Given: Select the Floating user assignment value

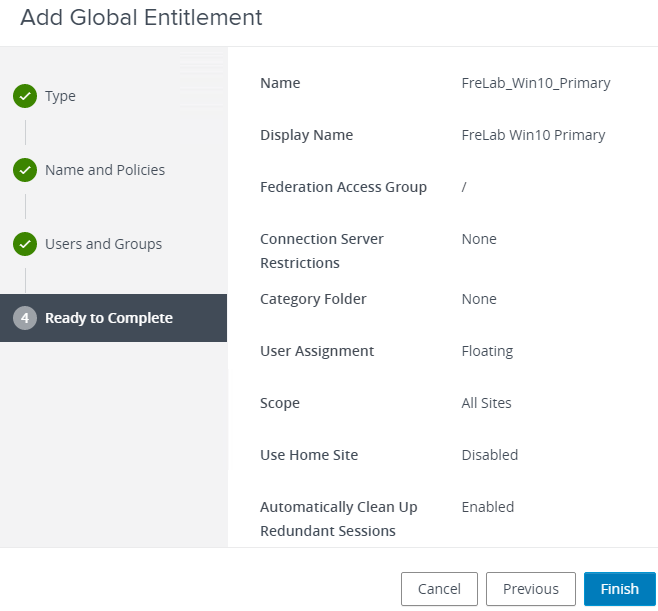Looking at the screenshot, I should click(487, 351).
